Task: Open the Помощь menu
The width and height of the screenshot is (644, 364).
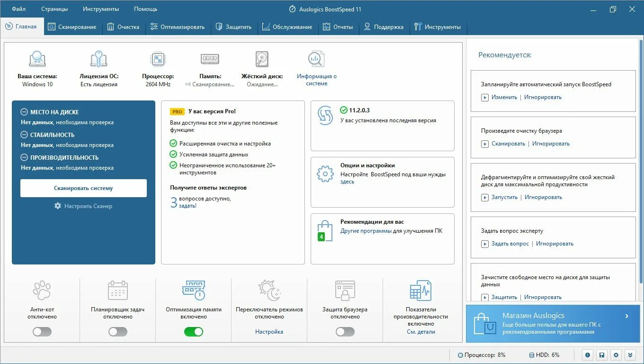Action: (x=145, y=9)
